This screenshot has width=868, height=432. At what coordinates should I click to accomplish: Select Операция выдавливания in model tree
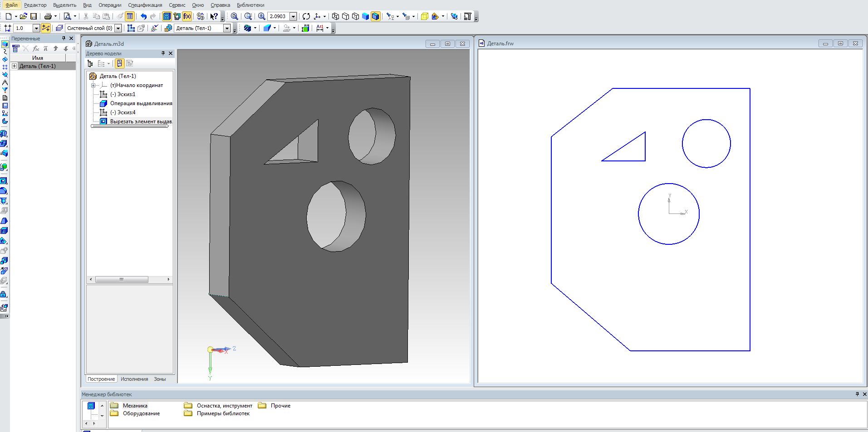[x=141, y=103]
